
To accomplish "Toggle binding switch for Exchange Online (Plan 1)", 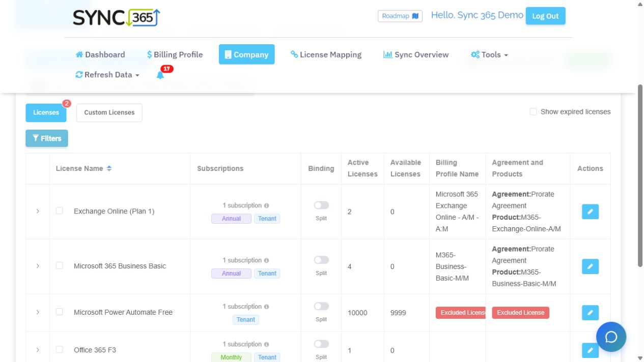I will pyautogui.click(x=321, y=205).
